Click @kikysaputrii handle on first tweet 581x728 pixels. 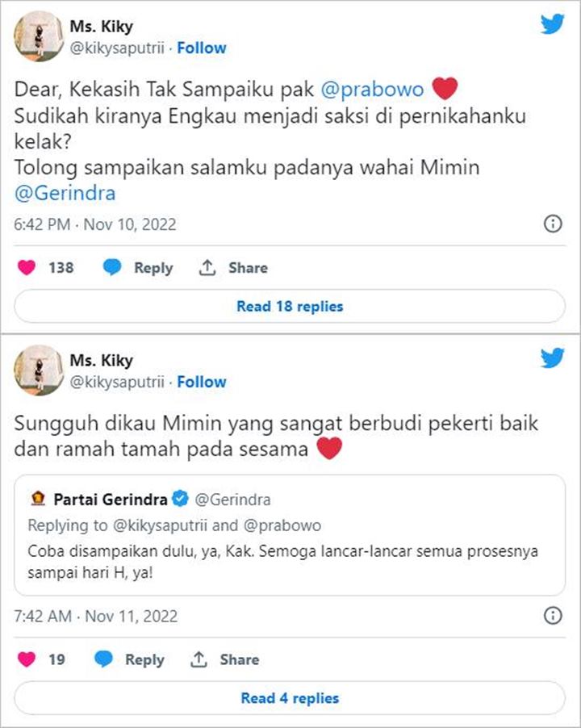click(x=116, y=48)
